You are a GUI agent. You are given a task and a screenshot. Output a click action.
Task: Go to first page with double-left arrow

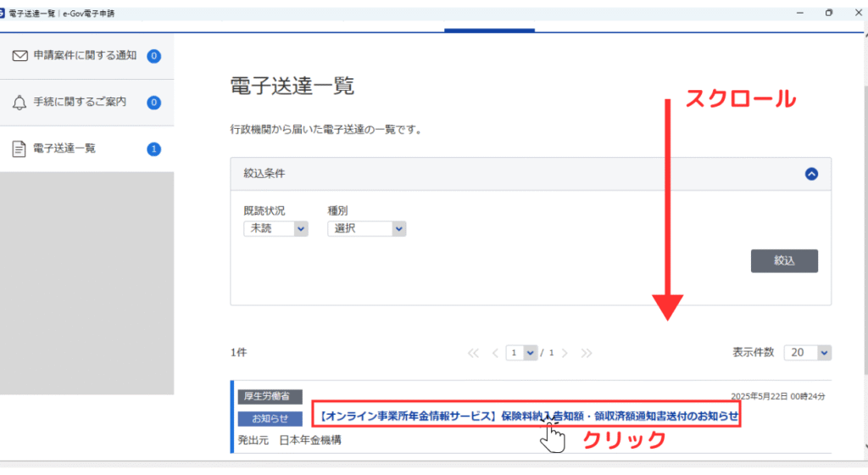473,353
